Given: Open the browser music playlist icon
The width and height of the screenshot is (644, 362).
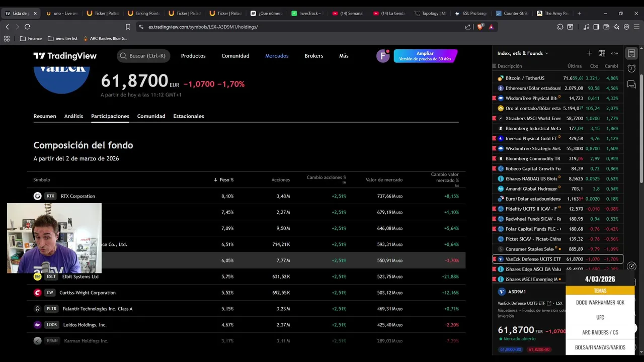Looking at the screenshot, I should point(586,27).
